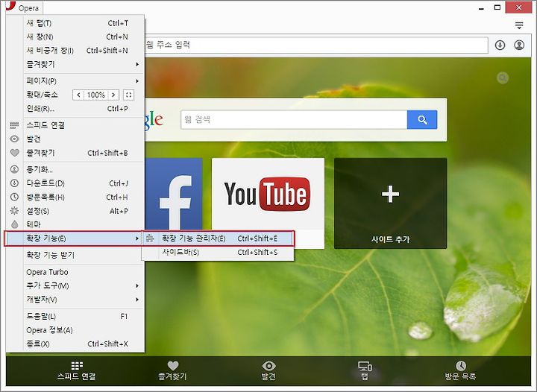Choose 확장 기능 관리자(E) from submenu
The width and height of the screenshot is (537, 392).
coord(218,238)
